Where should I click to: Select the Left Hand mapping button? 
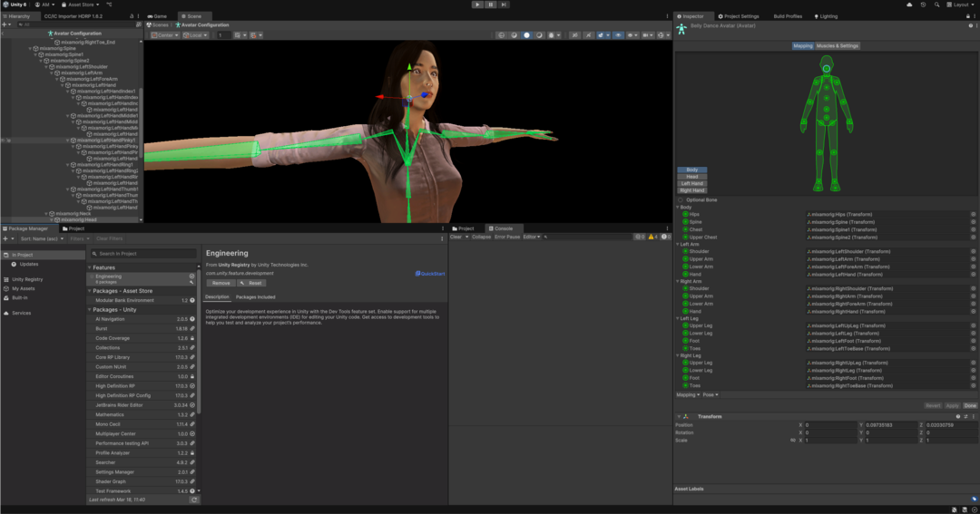coord(691,184)
